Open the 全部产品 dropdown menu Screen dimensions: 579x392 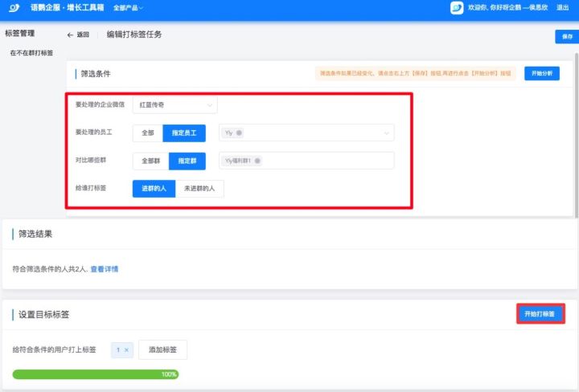click(128, 8)
